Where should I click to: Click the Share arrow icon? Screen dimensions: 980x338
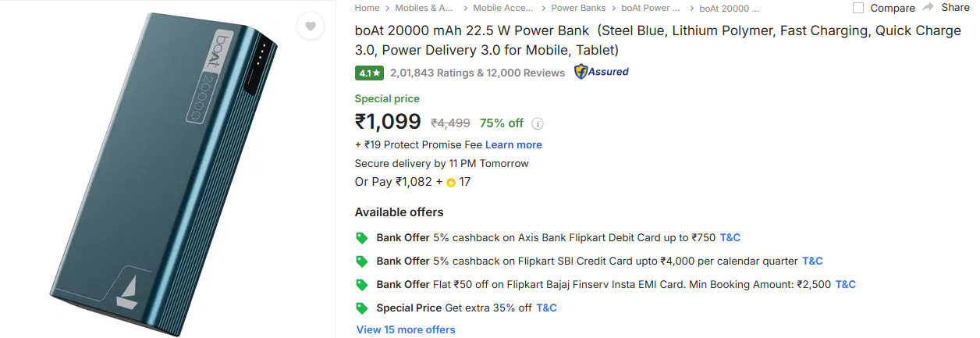point(928,7)
